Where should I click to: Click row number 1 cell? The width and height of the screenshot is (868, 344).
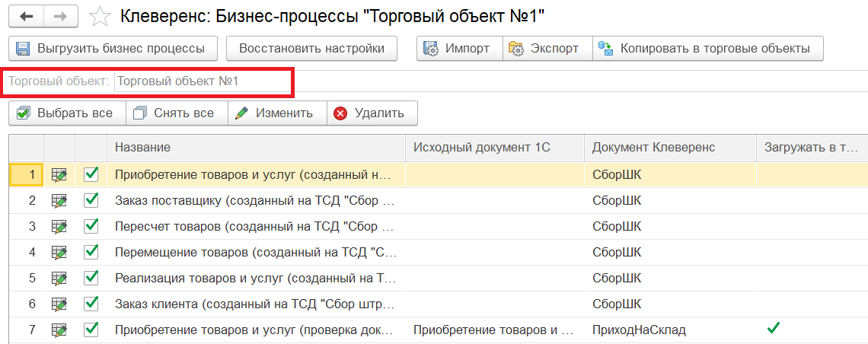pos(26,175)
